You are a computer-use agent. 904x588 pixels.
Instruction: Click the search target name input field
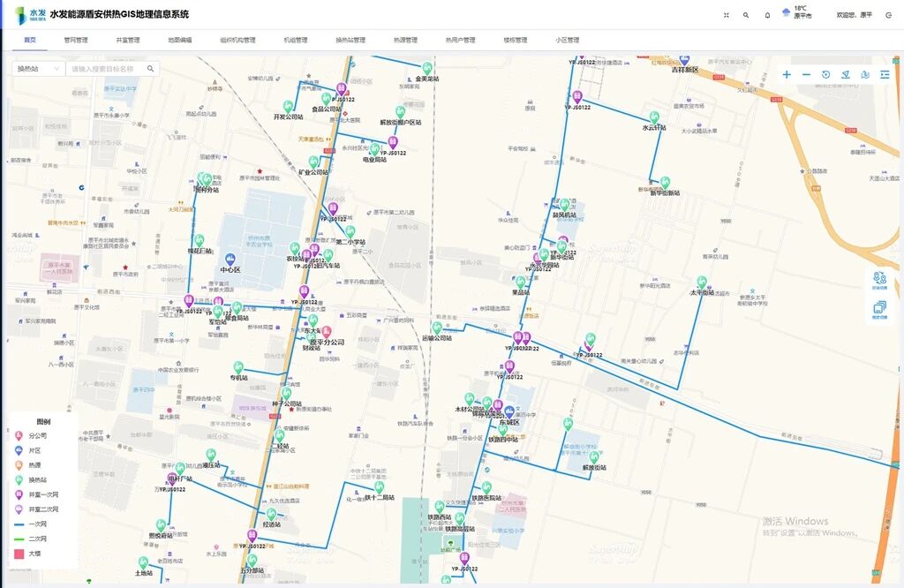[104, 68]
